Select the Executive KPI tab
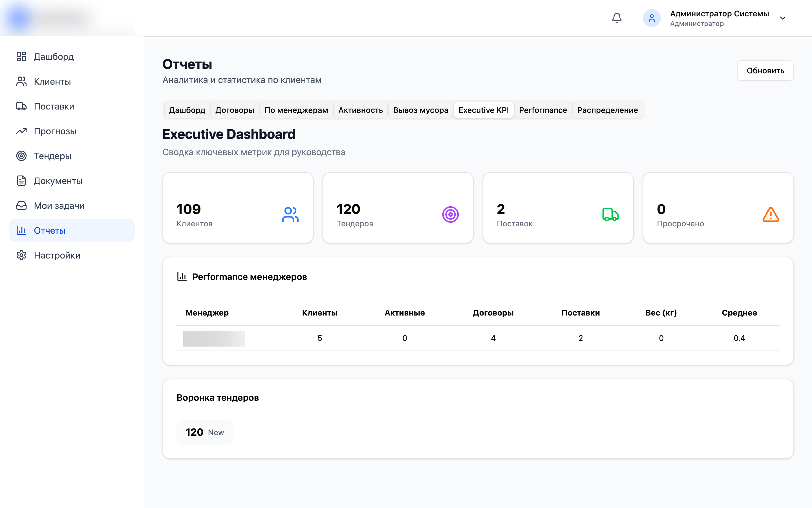Screen dimensions: 812x508 (484, 110)
